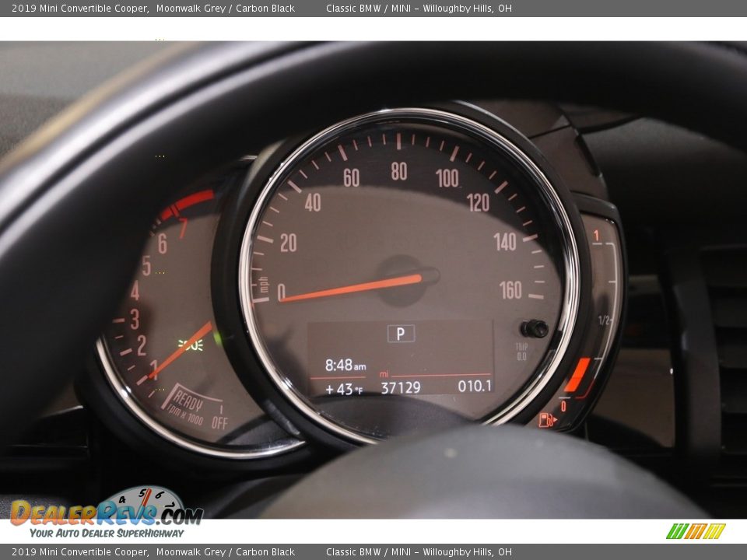Click the rpm x 1000 label
The width and height of the screenshot is (747, 560).
click(x=184, y=414)
